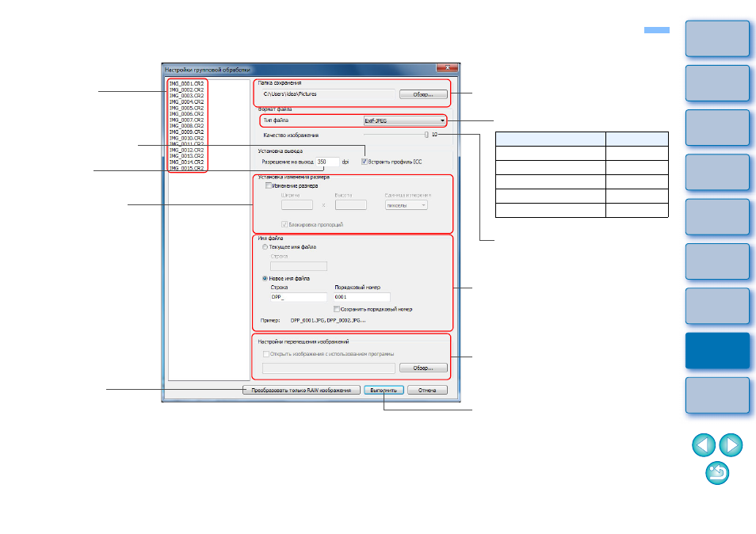The width and height of the screenshot is (756, 534).
Task: Close the Настройки групповой обработки dialog
Action: [x=448, y=68]
